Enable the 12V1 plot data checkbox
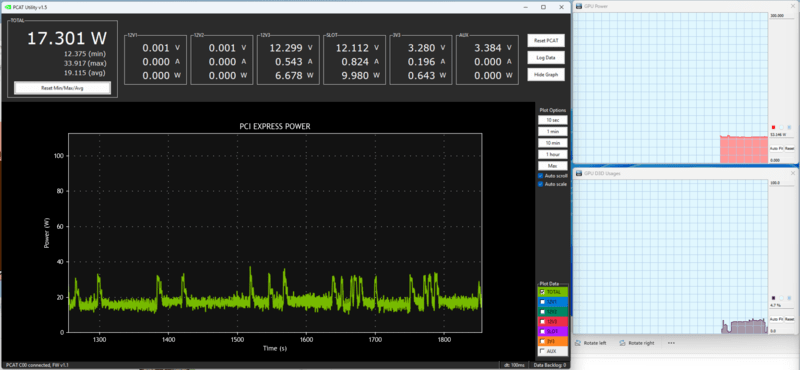 tap(542, 302)
